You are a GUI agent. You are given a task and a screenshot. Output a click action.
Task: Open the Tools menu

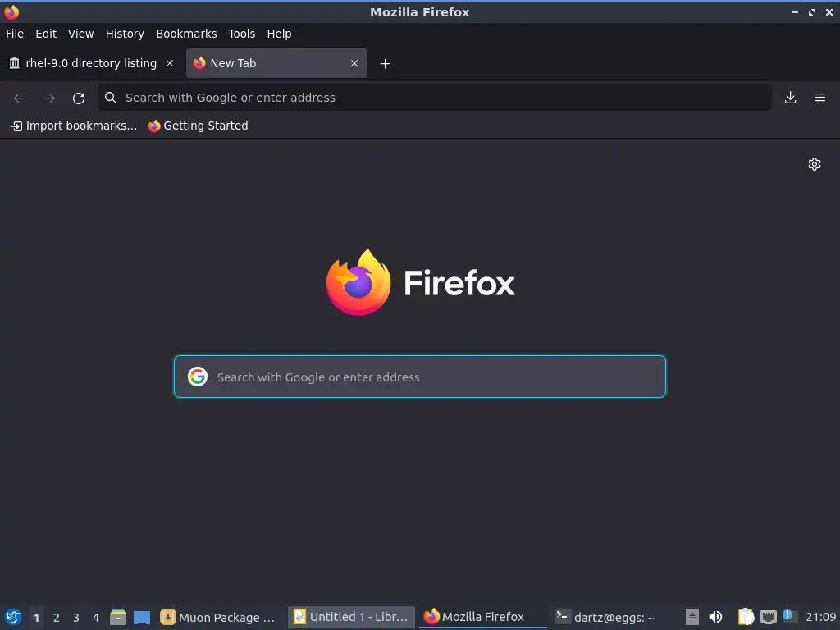click(242, 34)
